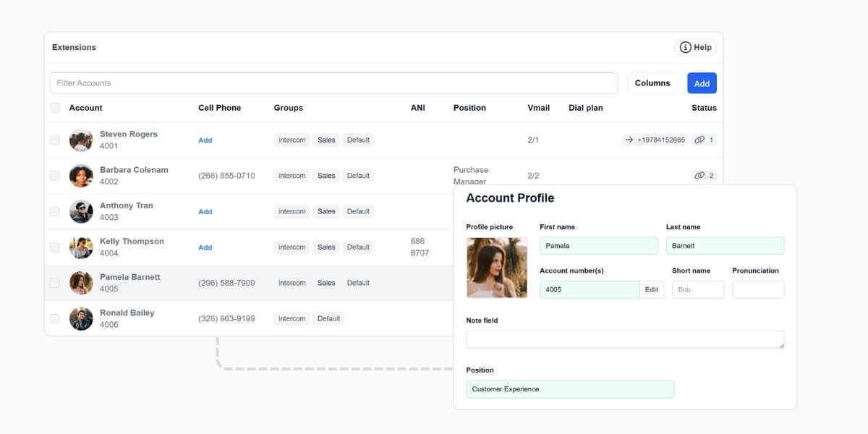Click the account number field 4005
The width and height of the screenshot is (868, 434).
point(590,289)
